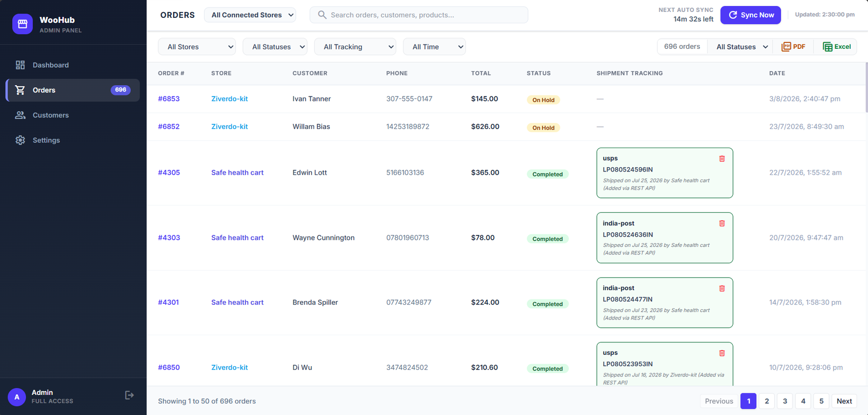Go to Dashboard in sidebar
The width and height of the screenshot is (868, 415).
(73, 65)
